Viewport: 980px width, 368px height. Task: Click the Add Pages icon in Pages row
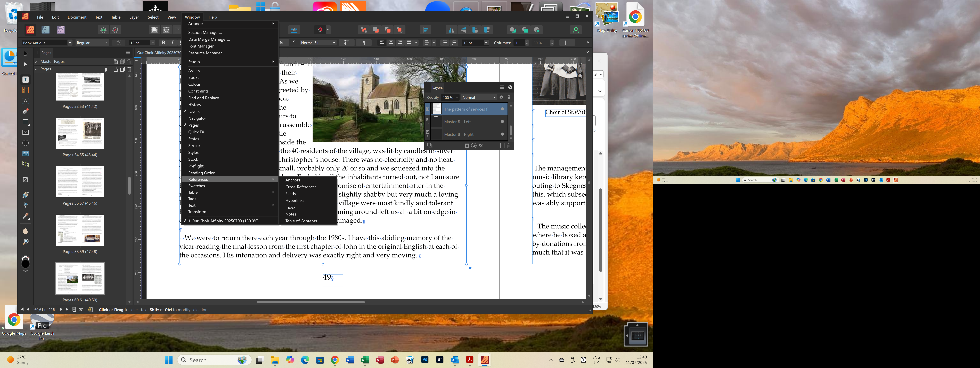[x=116, y=69]
